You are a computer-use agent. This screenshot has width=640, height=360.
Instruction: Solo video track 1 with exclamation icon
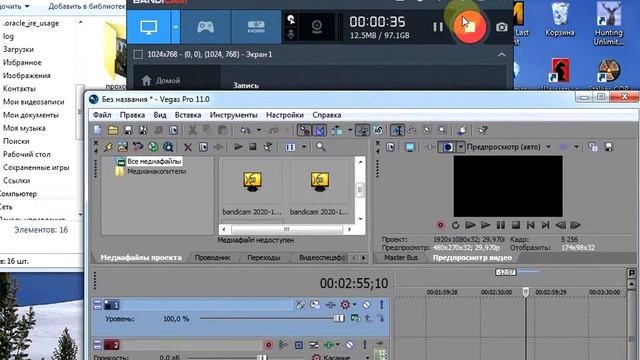click(x=382, y=304)
